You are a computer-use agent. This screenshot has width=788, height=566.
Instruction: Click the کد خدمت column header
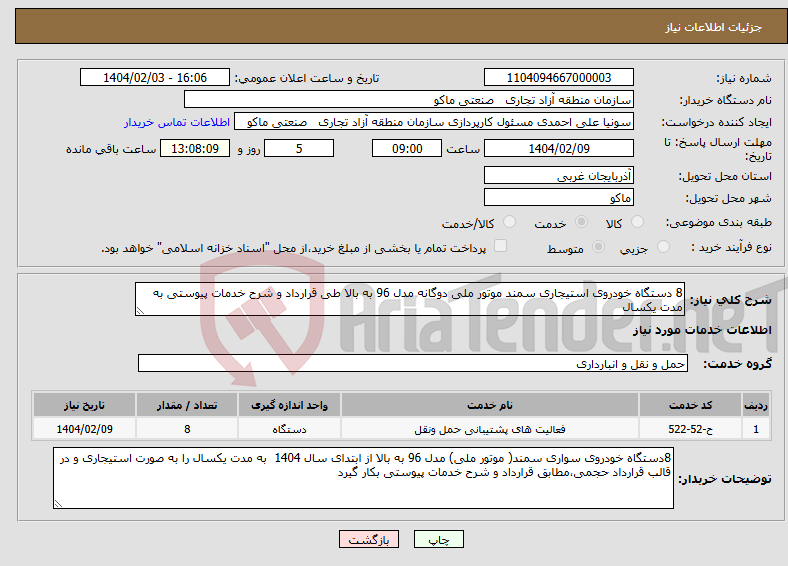(x=691, y=405)
